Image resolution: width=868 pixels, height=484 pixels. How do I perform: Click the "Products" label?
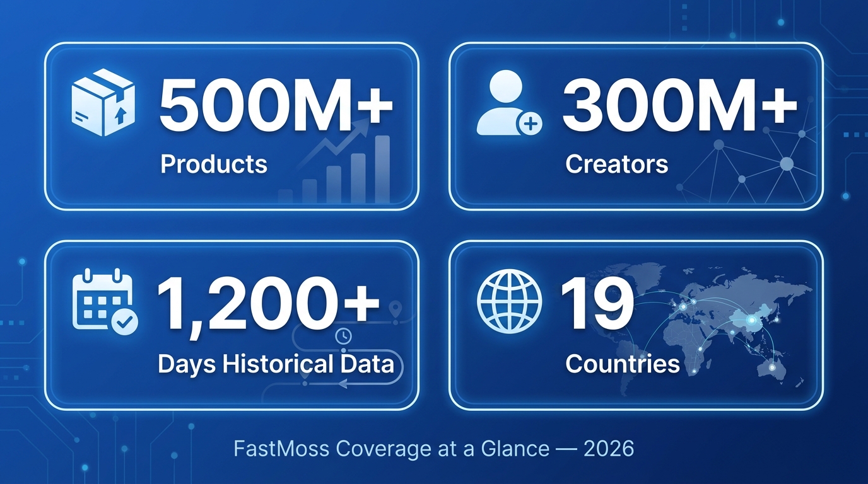214,164
